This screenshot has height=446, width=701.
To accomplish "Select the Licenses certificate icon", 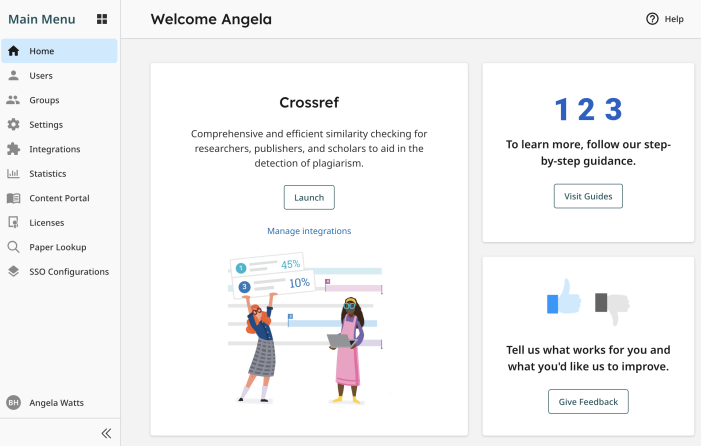I will tap(13, 223).
